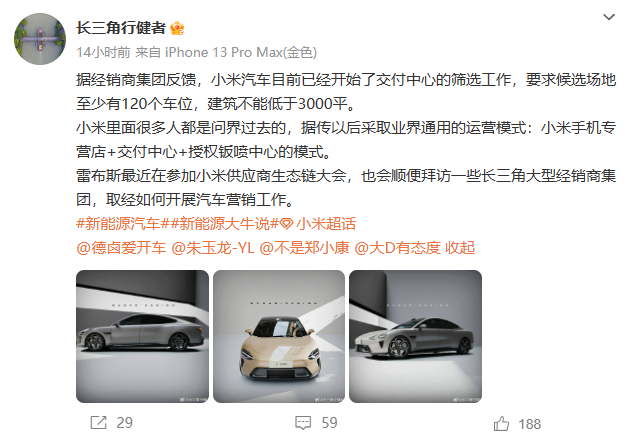Open the front-quarter gray car photo
This screenshot has height=435, width=635.
416,336
